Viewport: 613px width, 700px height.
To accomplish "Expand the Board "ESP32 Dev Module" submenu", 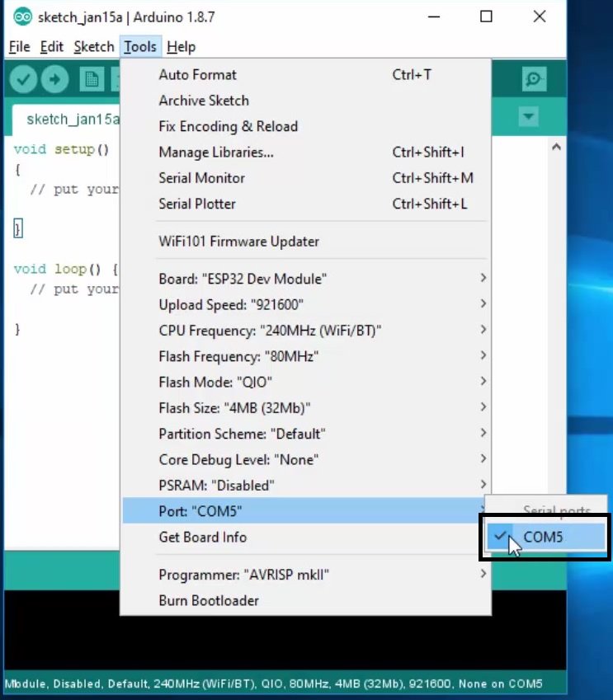I will pyautogui.click(x=307, y=279).
